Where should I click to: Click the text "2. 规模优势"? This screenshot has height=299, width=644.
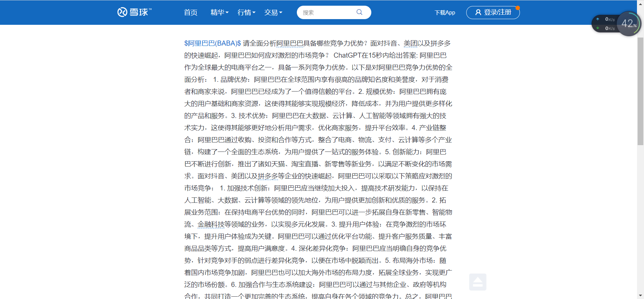pyautogui.click(x=376, y=92)
